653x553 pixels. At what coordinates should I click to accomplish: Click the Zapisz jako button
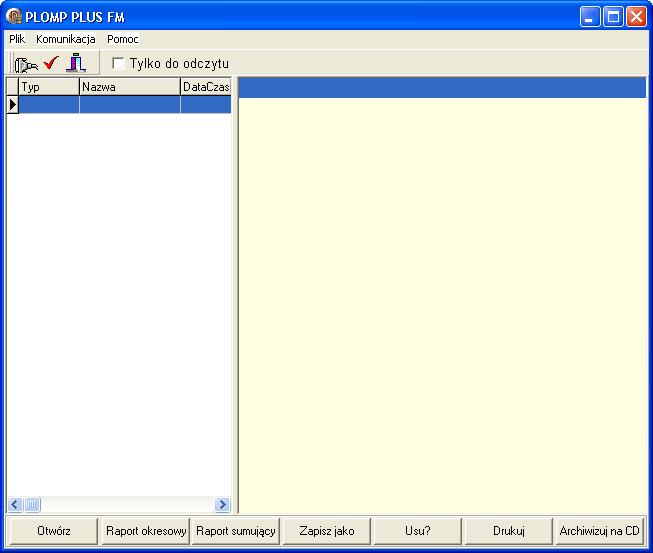[327, 531]
